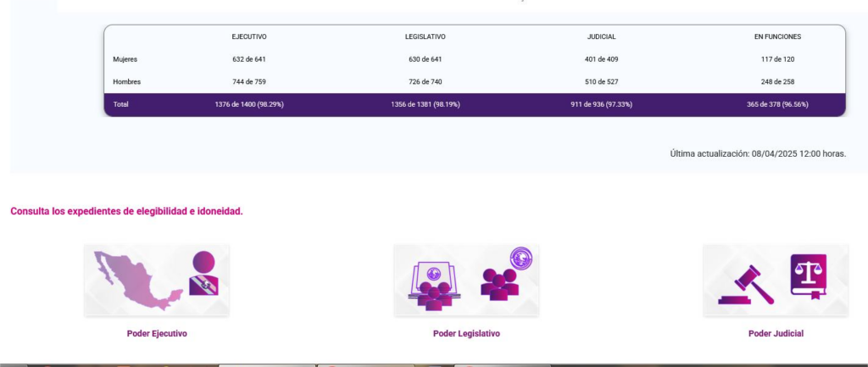Click the Mujeres row label
Viewport: 868px width, 367px height.
click(x=125, y=59)
